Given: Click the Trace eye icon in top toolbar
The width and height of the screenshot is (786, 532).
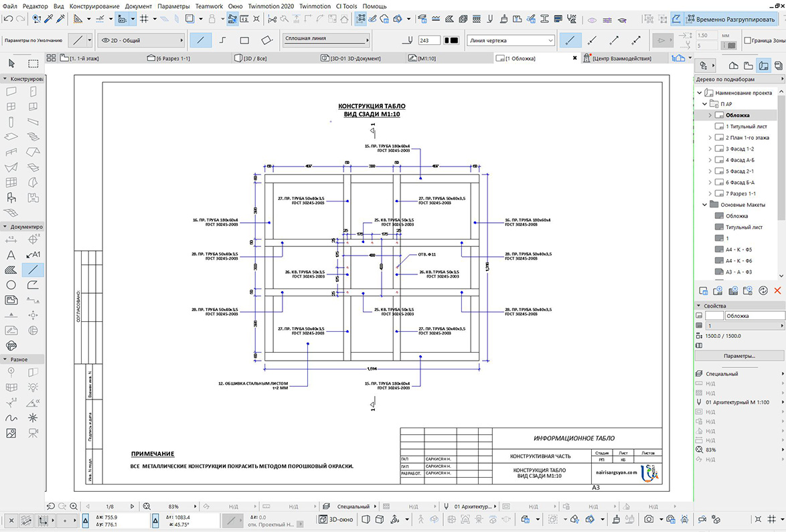Looking at the screenshot, I should (592, 19).
